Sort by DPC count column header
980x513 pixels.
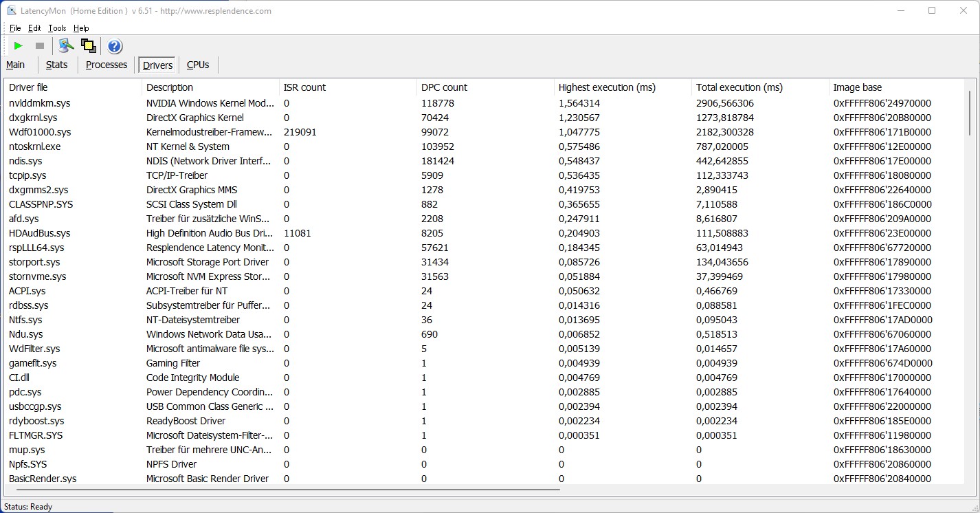[x=485, y=87]
